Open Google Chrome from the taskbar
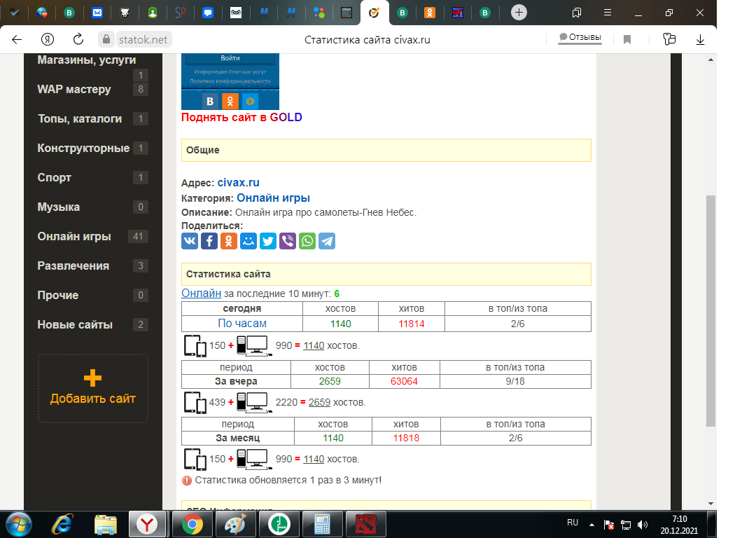The width and height of the screenshot is (756, 538). click(192, 523)
